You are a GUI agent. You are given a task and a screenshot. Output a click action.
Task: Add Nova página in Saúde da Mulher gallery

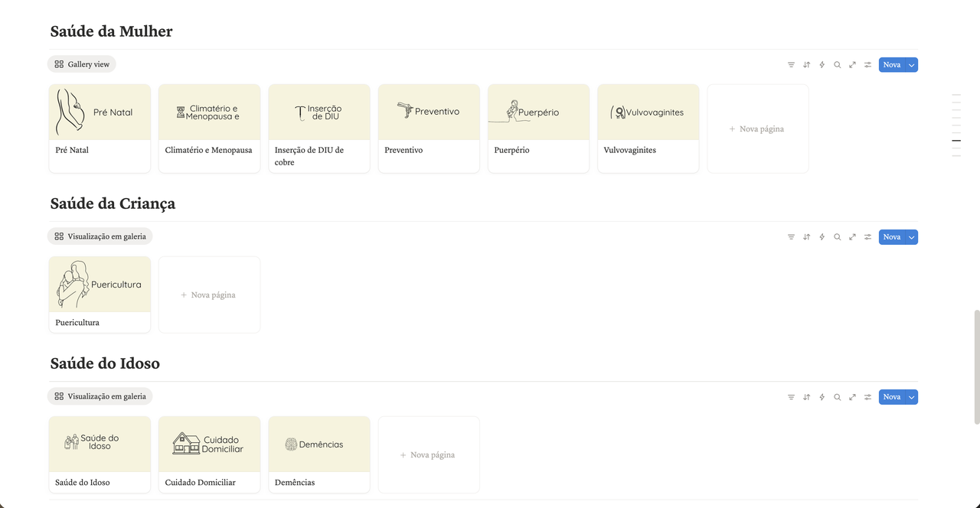[757, 129]
